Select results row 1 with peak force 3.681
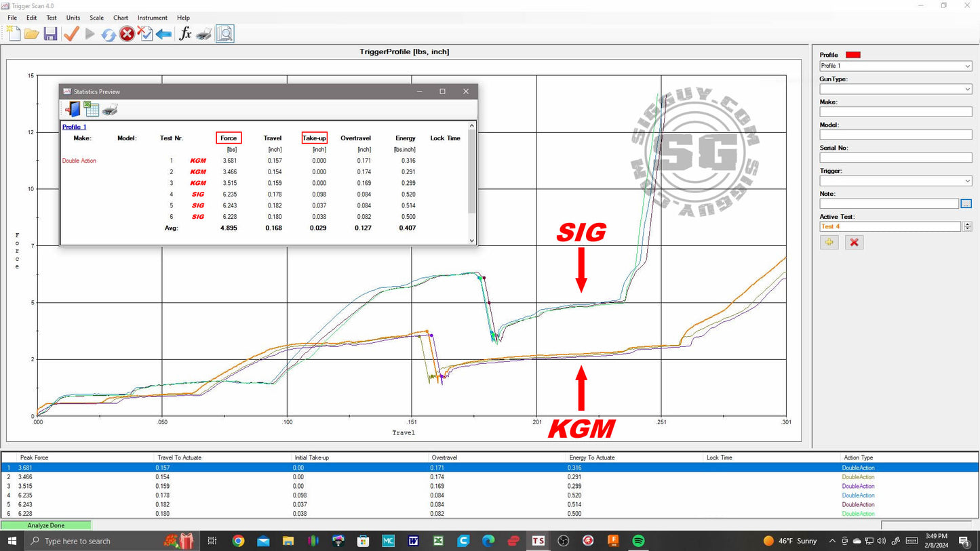Image resolution: width=980 pixels, height=551 pixels. tap(490, 468)
